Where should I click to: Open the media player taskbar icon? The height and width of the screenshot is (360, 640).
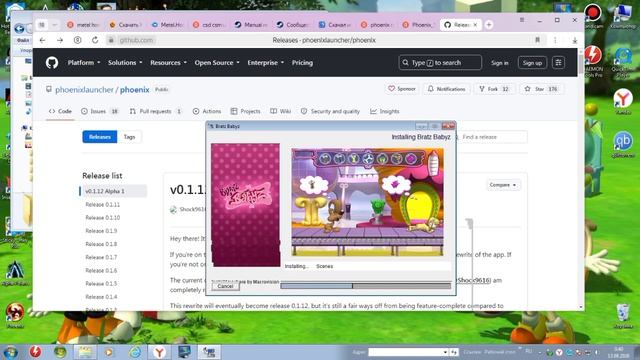click(109, 352)
